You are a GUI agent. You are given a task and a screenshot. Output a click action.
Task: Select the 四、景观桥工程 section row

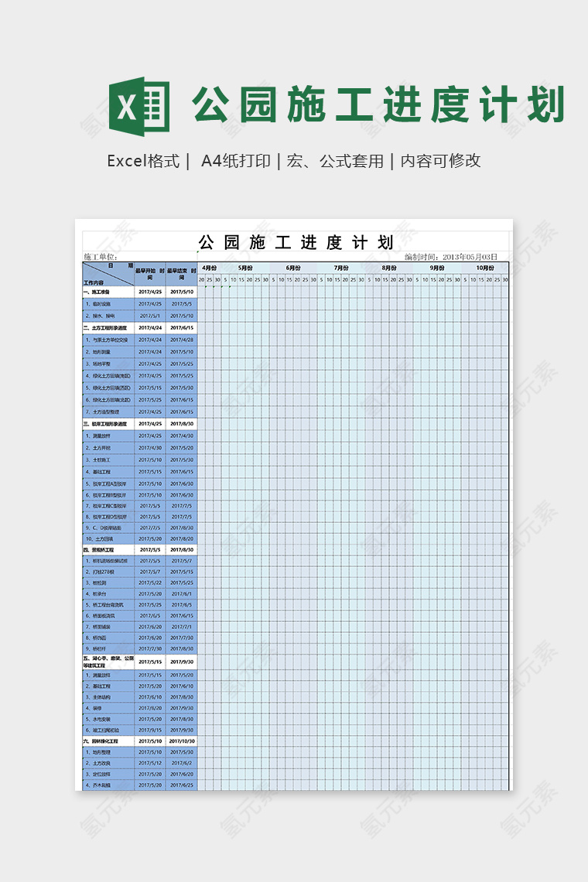coord(140,549)
